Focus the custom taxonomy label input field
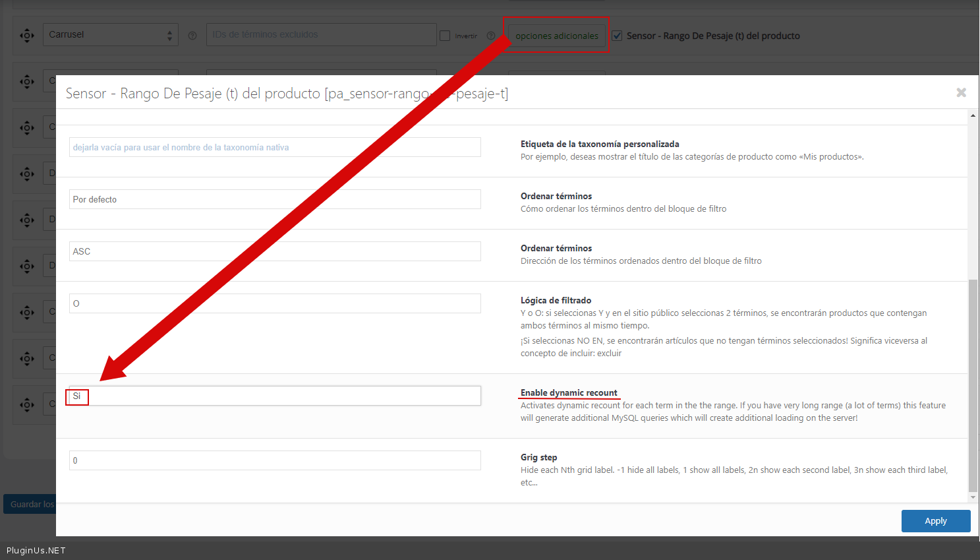The image size is (980, 560). click(x=275, y=147)
